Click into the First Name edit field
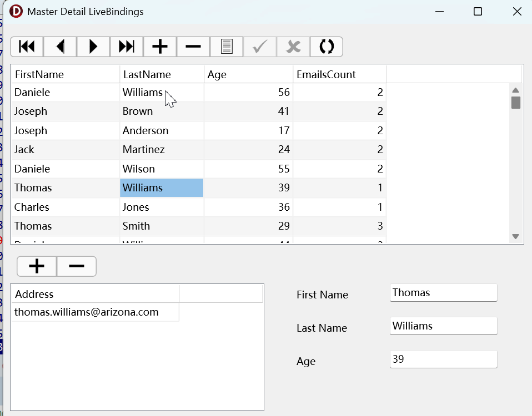 point(443,293)
